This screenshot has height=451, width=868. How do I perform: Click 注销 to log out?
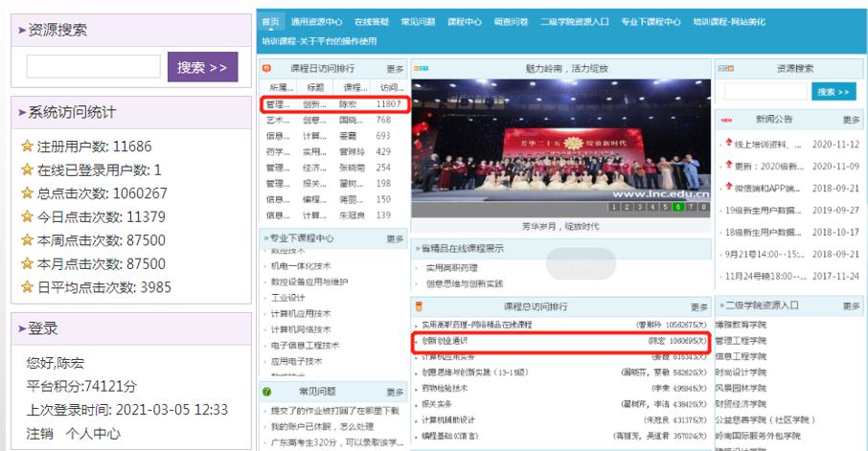(x=39, y=432)
